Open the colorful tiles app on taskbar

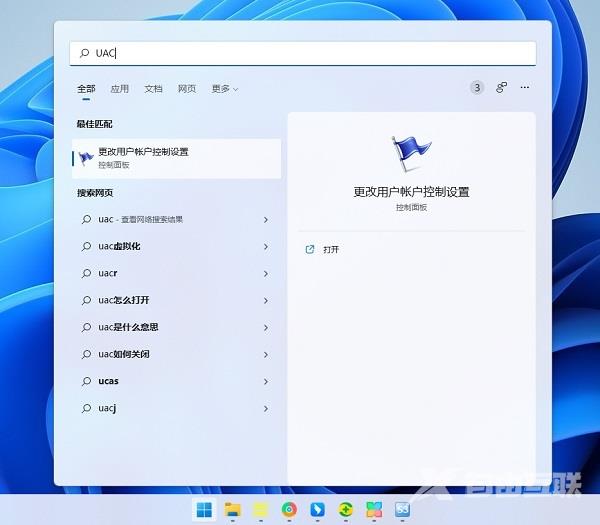(x=374, y=510)
